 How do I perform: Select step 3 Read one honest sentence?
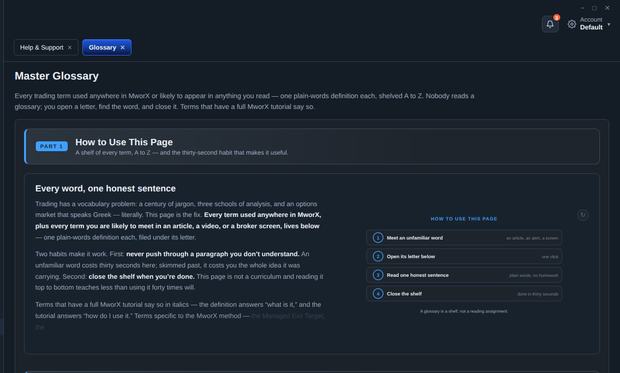coord(464,275)
